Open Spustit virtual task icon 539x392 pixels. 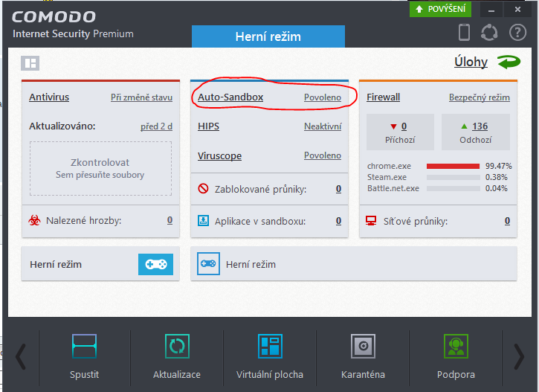pos(84,346)
